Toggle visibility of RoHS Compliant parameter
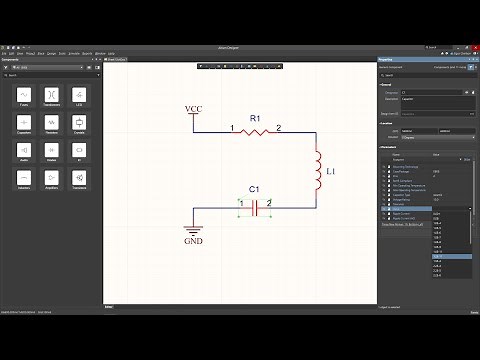The height and width of the screenshot is (360, 480). (x=384, y=181)
